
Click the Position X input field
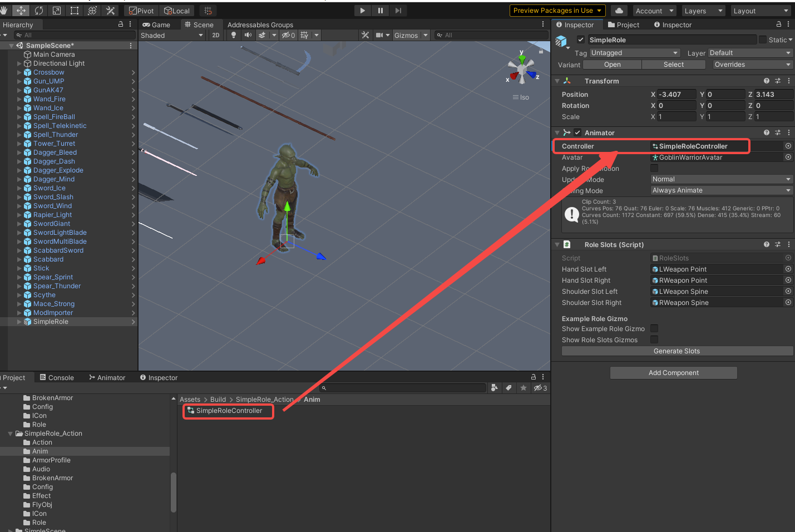coord(676,95)
